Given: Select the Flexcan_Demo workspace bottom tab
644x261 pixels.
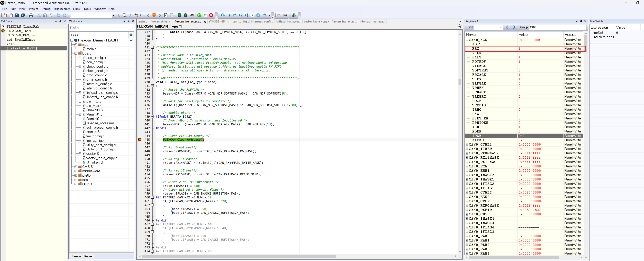Looking at the screenshot, I should (82, 256).
